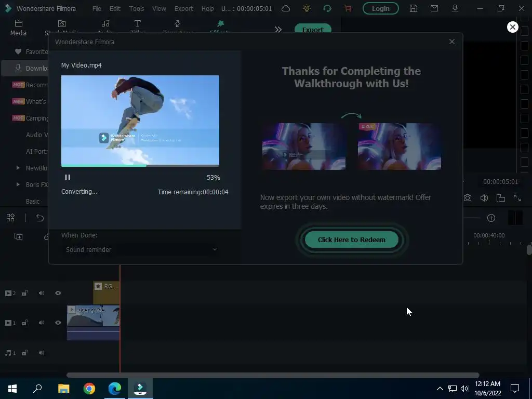The height and width of the screenshot is (399, 532).
Task: Open the shopping cart purchase icon
Action: point(348,8)
